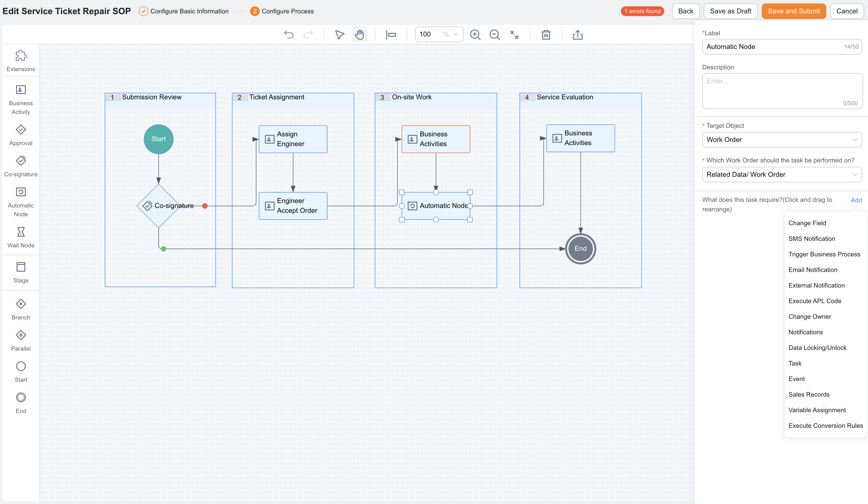Choose External Notification menu entry
The height and width of the screenshot is (504, 868).
(x=816, y=285)
